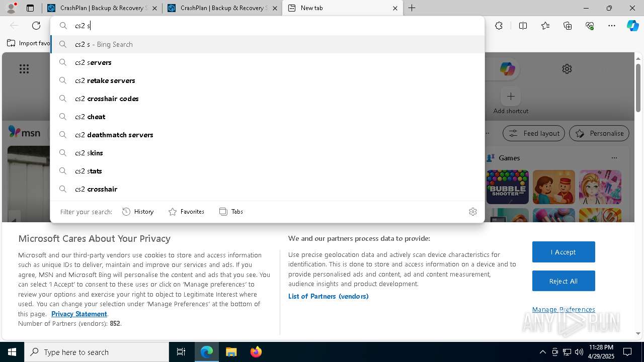Pick the 'cs2 retake servers' suggestion
This screenshot has height=362, width=644.
click(267, 80)
